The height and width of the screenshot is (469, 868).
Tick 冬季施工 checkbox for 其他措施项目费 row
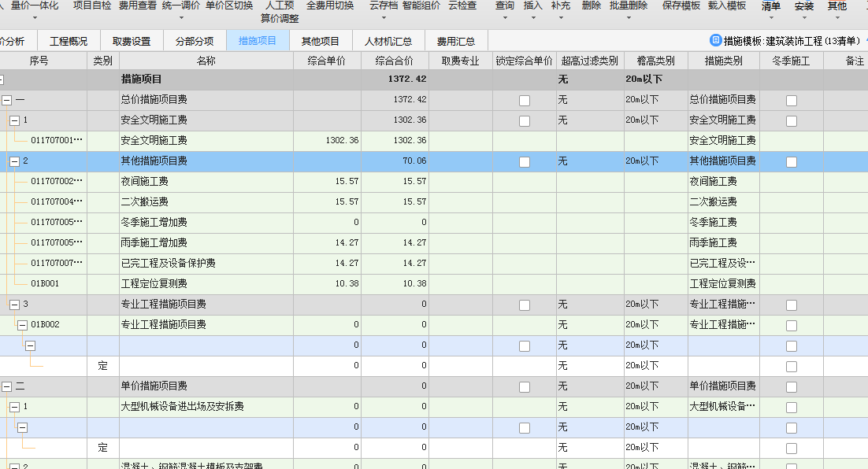pos(792,161)
